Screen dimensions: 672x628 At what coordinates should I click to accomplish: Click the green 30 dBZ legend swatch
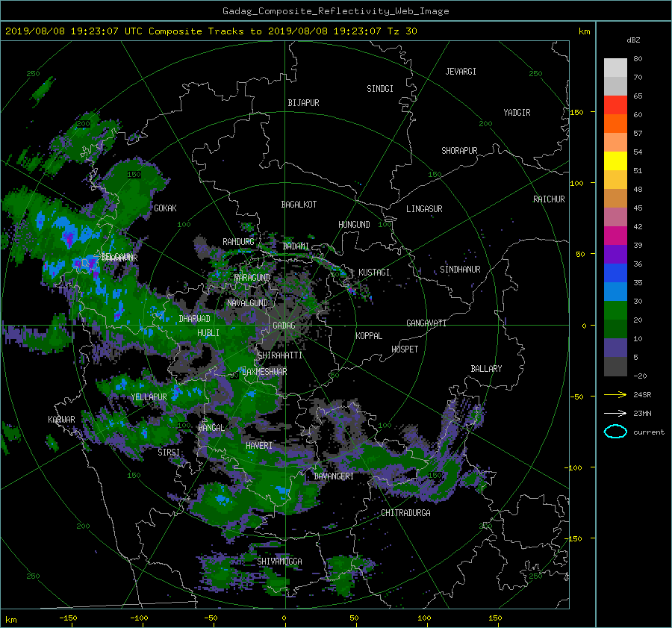click(x=615, y=311)
